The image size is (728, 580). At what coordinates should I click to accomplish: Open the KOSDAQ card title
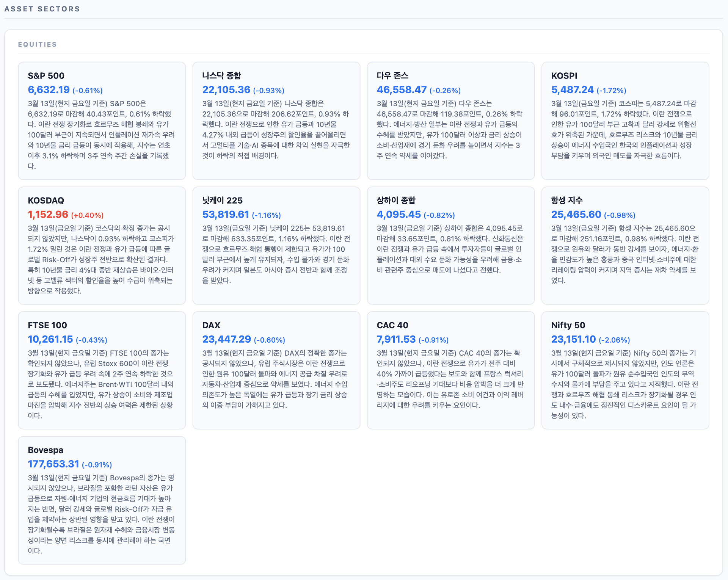46,201
